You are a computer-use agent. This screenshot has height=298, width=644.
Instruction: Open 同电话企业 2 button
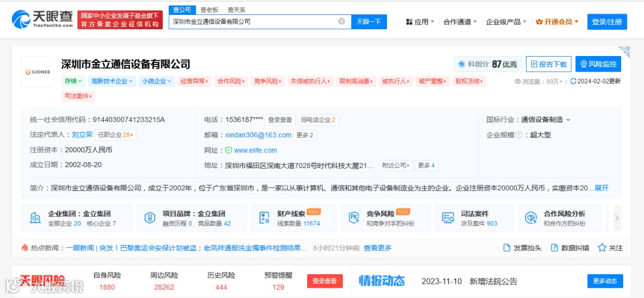(318, 120)
